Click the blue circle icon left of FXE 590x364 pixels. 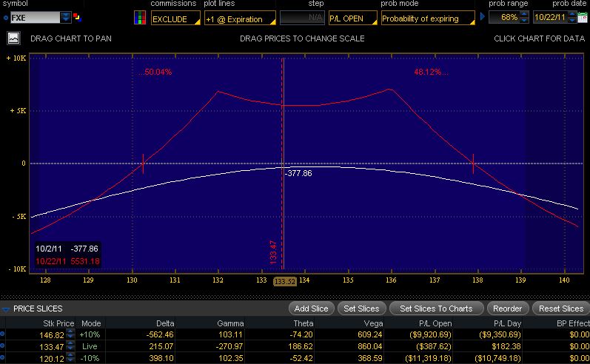click(x=6, y=18)
